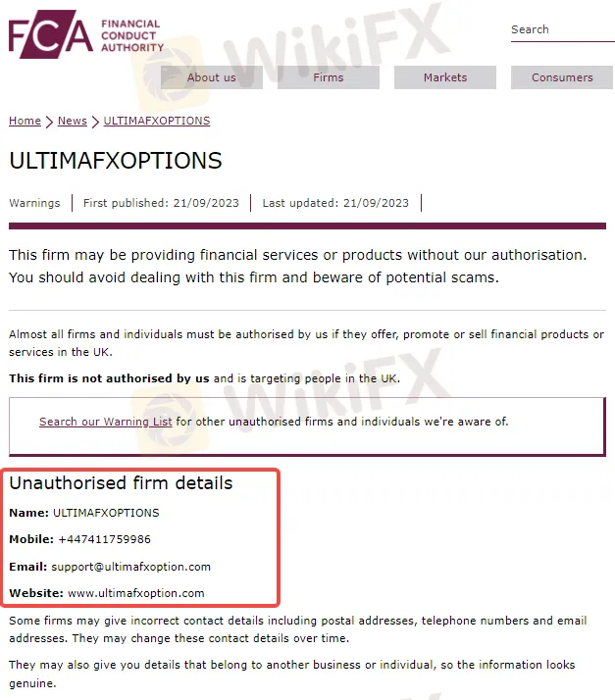The image size is (615, 700).
Task: Click the Last updated date text
Action: coord(335,203)
